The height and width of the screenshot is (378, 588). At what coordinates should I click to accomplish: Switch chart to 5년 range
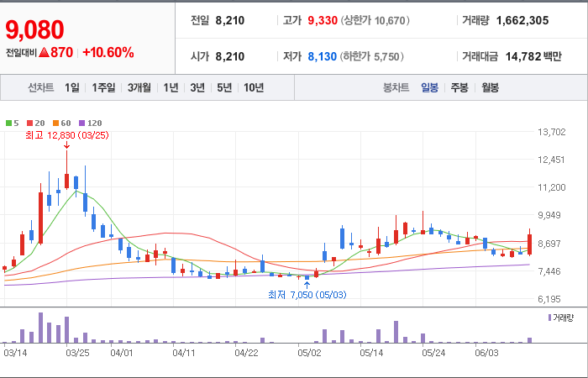point(224,87)
